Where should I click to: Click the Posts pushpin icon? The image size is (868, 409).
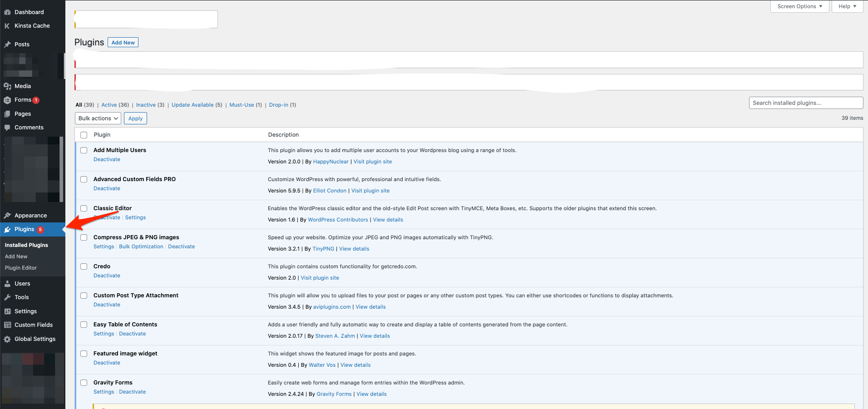click(7, 44)
